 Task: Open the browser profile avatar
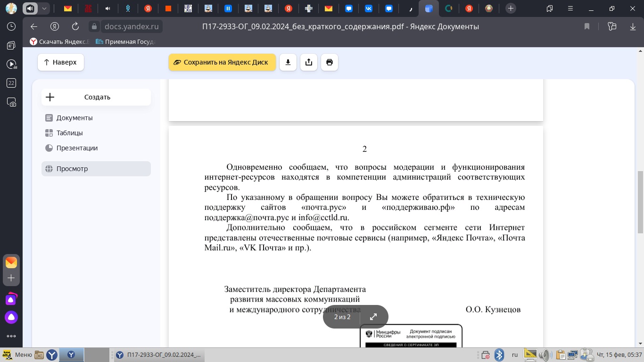pos(11,8)
